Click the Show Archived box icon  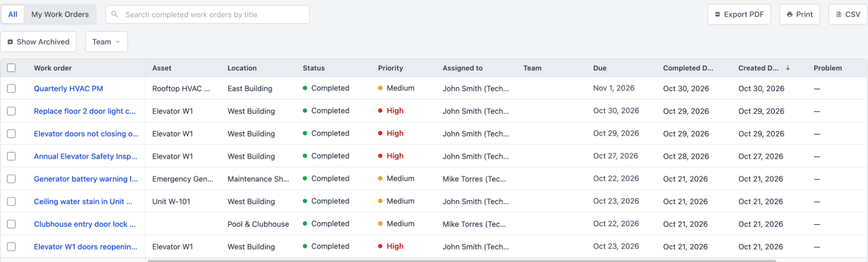coord(10,42)
